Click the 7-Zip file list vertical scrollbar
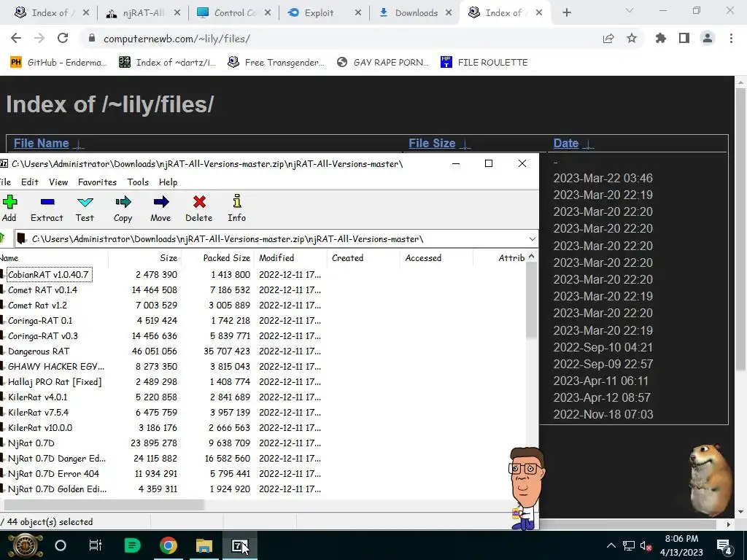747x560 pixels. click(532, 300)
